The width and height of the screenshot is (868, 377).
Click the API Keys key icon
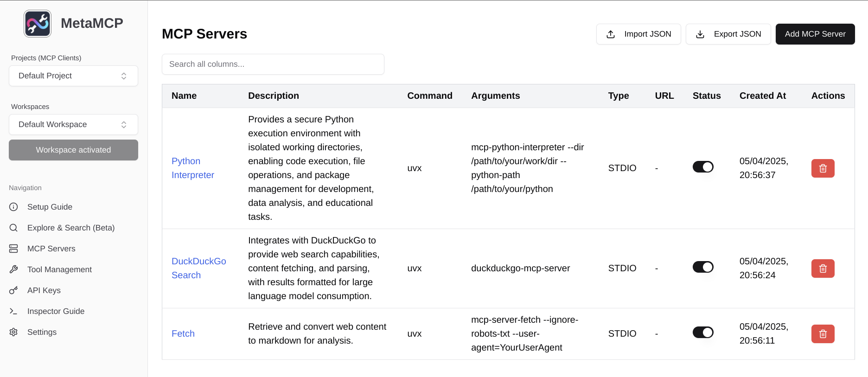[13, 290]
